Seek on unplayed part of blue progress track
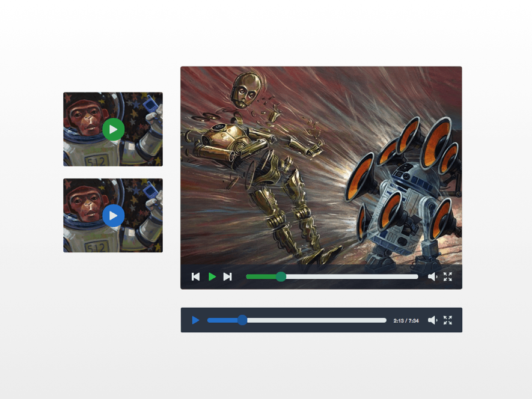 tap(317, 320)
